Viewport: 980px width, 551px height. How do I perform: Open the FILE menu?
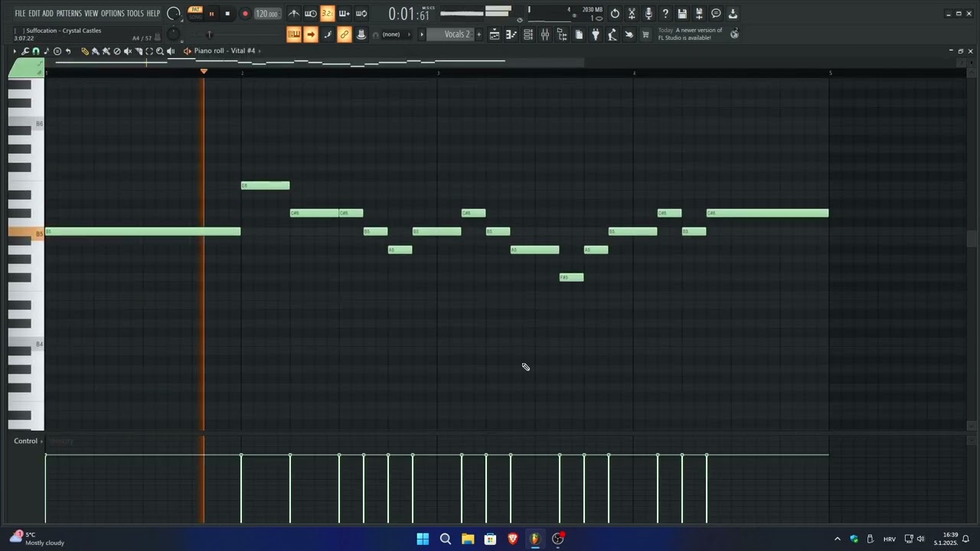click(x=20, y=14)
